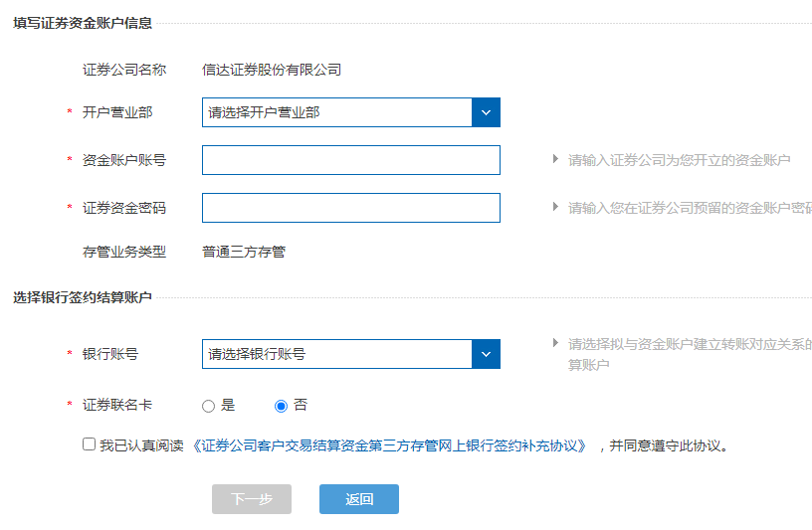
Task: Click the 证券联名卡 field label
Action: [117, 406]
